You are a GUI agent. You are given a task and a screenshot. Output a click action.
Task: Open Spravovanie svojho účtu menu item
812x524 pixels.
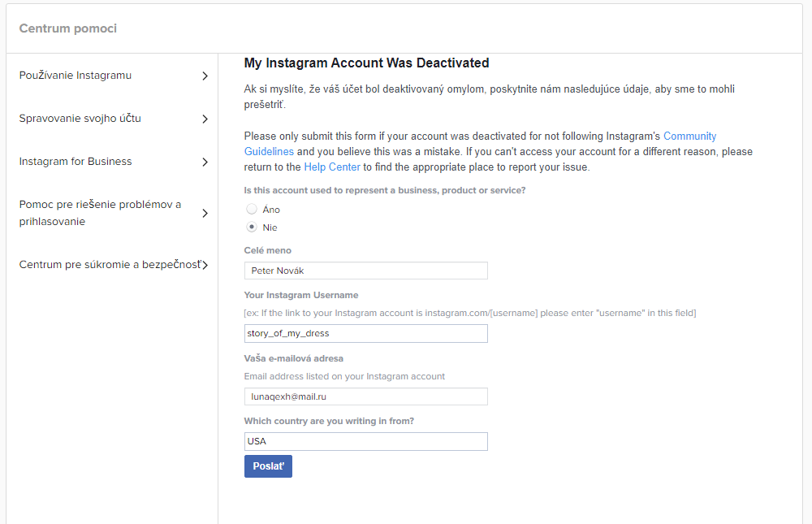(80, 118)
